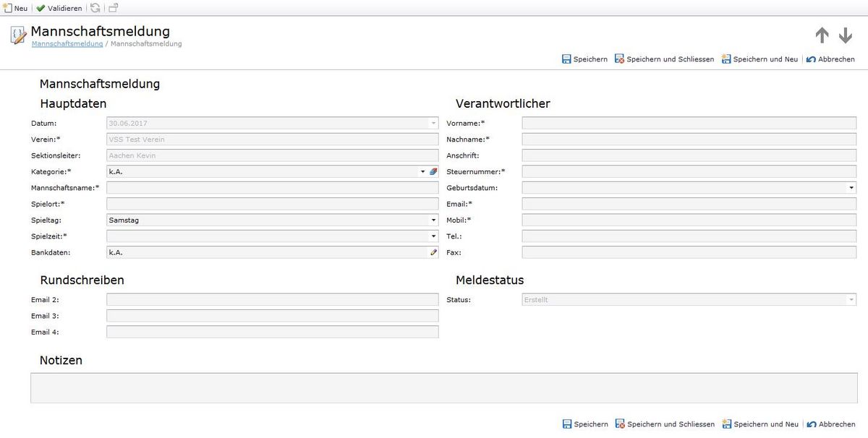868x438 pixels.
Task: Expand the Spieltag dropdown showing Samstag
Action: (x=434, y=220)
